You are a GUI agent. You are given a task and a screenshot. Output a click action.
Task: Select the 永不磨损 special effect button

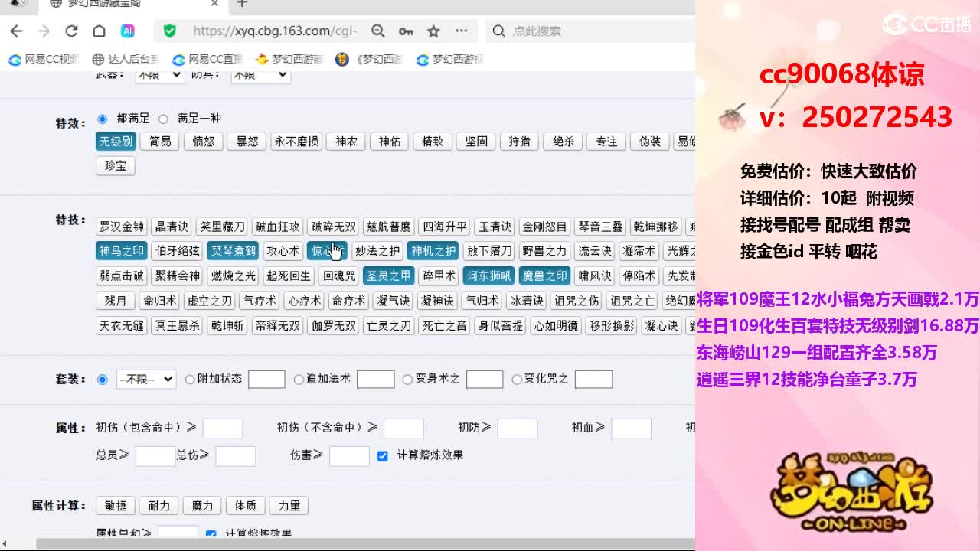(x=296, y=142)
